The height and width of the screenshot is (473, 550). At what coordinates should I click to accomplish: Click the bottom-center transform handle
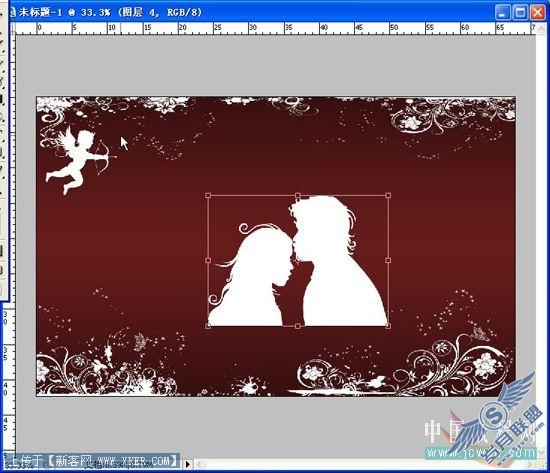298,326
